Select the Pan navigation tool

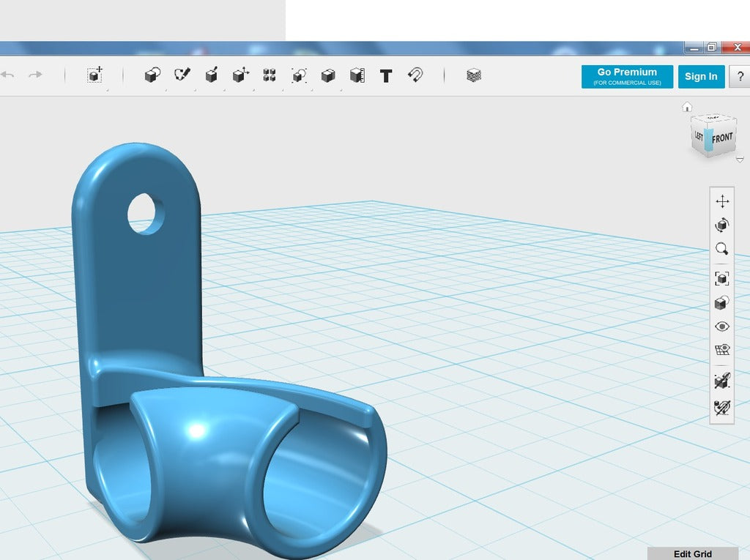tap(722, 202)
